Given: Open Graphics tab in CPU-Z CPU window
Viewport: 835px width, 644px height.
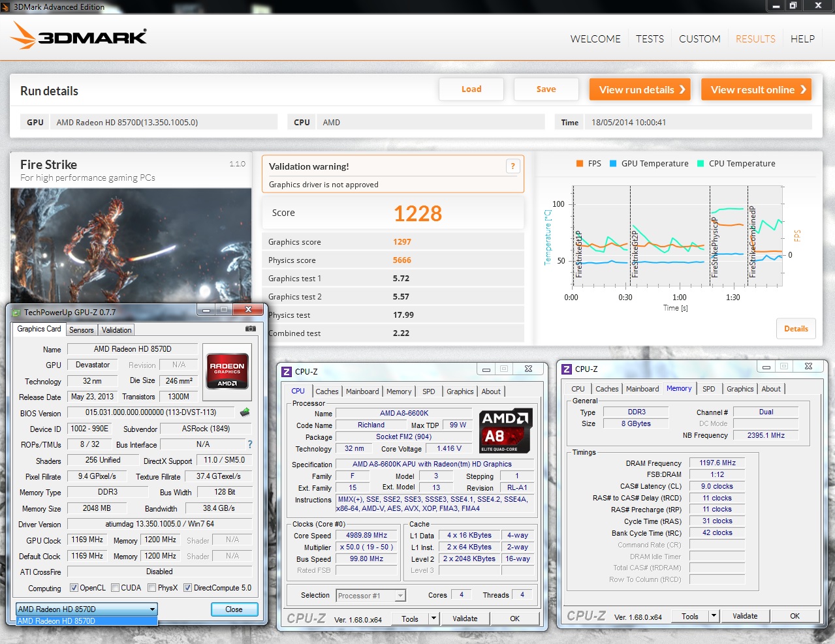Looking at the screenshot, I should click(x=460, y=391).
